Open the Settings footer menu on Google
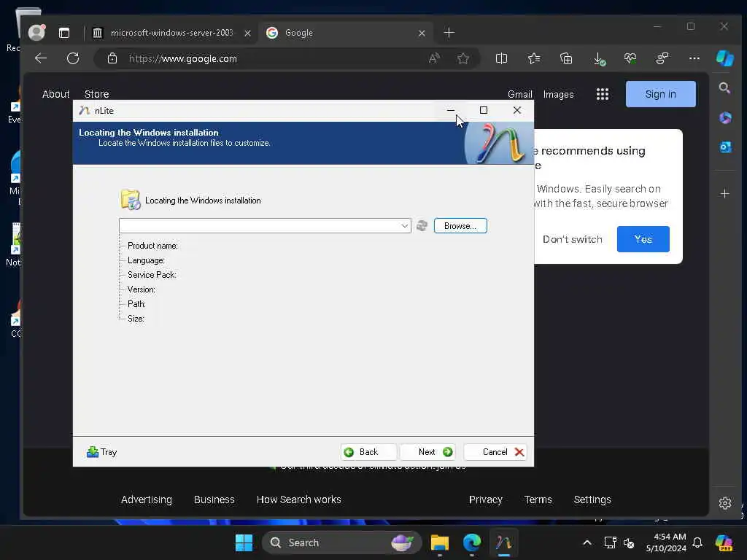 pos(592,499)
